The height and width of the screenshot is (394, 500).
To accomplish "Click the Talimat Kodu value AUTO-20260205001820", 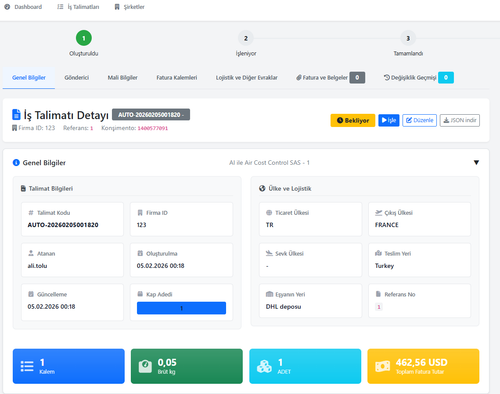I will coord(63,225).
